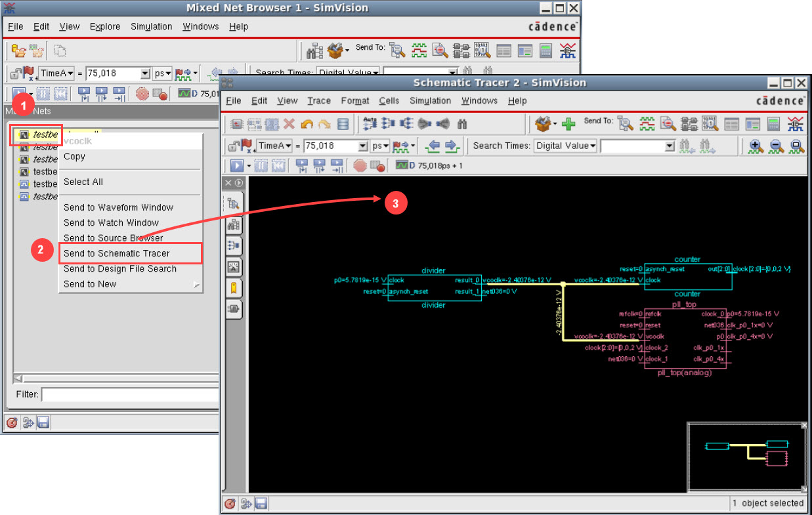Click the calculator icon in Schematic Tracer Send To
812x515 pixels.
(774, 123)
